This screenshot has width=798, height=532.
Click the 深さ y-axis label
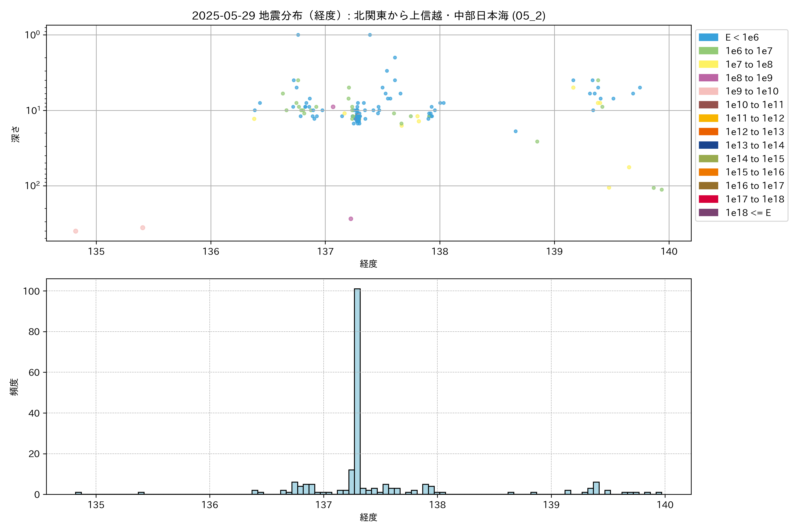coord(16,134)
